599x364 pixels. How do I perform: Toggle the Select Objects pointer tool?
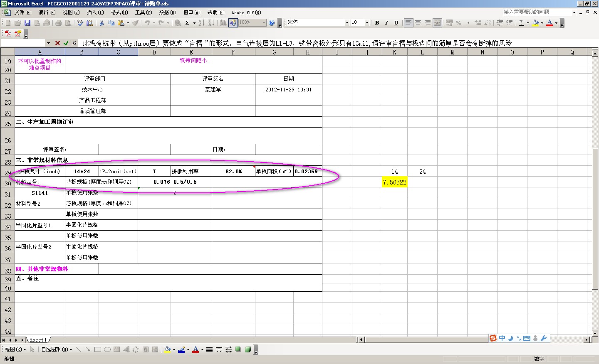coord(32,349)
